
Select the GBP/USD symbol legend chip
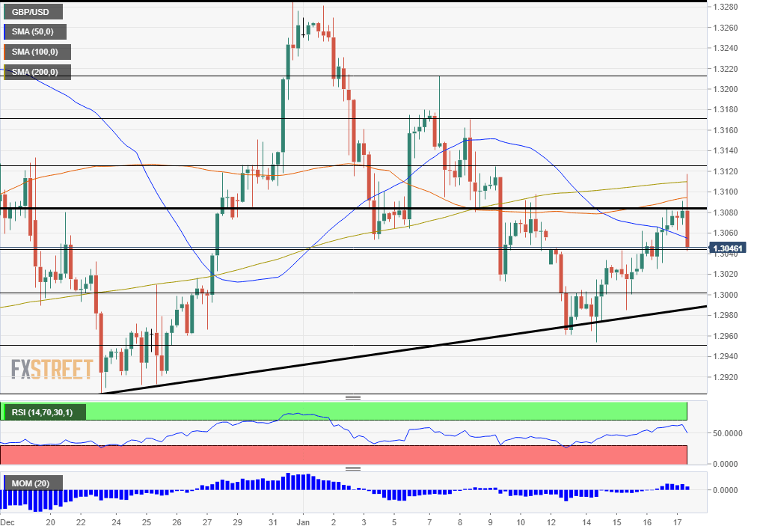(x=31, y=11)
